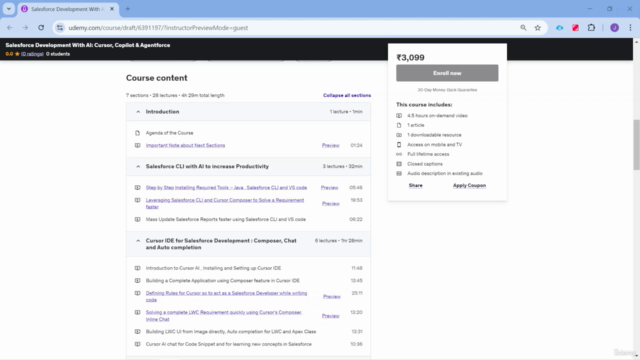
Task: Open the blue cloud extension icon
Action: click(x=560, y=28)
